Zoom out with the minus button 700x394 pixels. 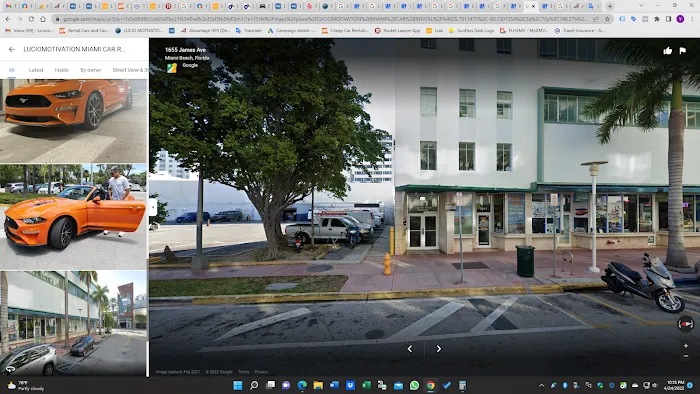pos(686,356)
